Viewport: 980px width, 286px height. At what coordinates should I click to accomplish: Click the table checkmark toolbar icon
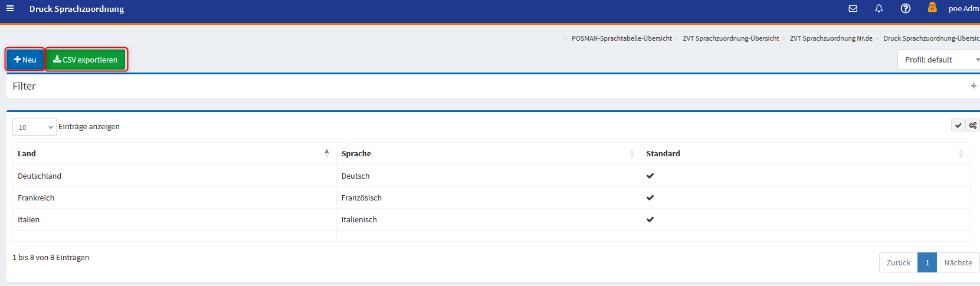tap(958, 125)
